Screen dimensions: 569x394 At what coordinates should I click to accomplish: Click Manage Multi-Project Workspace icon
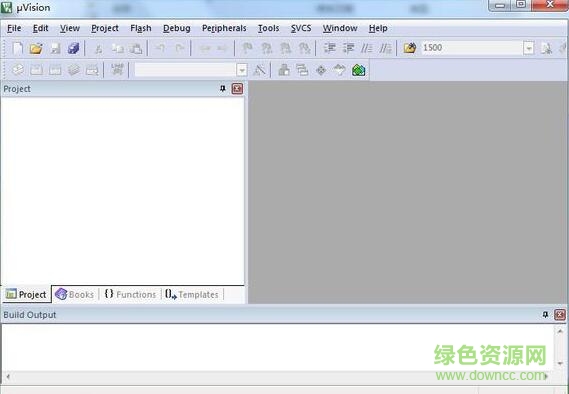[x=302, y=70]
